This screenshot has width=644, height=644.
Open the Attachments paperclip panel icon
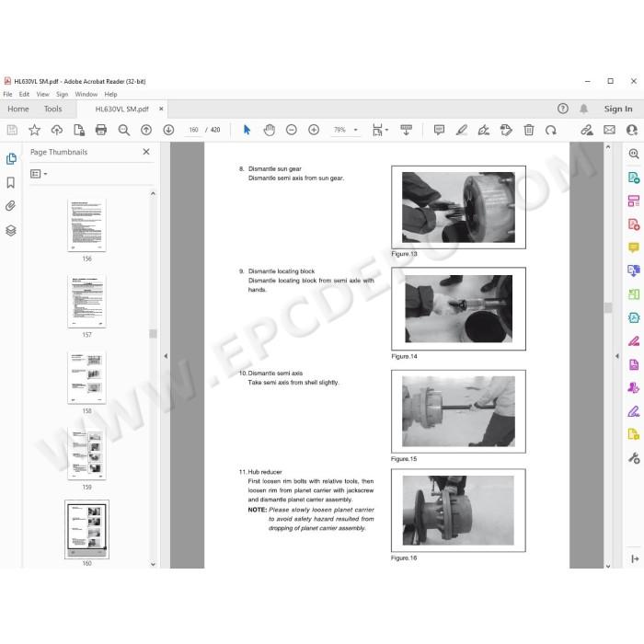coord(11,206)
